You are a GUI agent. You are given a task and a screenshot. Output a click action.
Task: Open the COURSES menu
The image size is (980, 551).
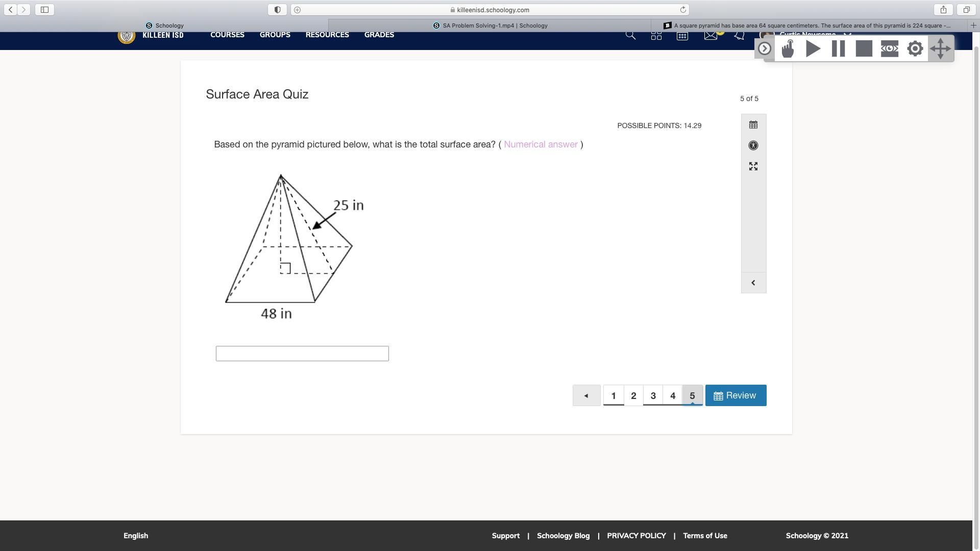tap(227, 35)
